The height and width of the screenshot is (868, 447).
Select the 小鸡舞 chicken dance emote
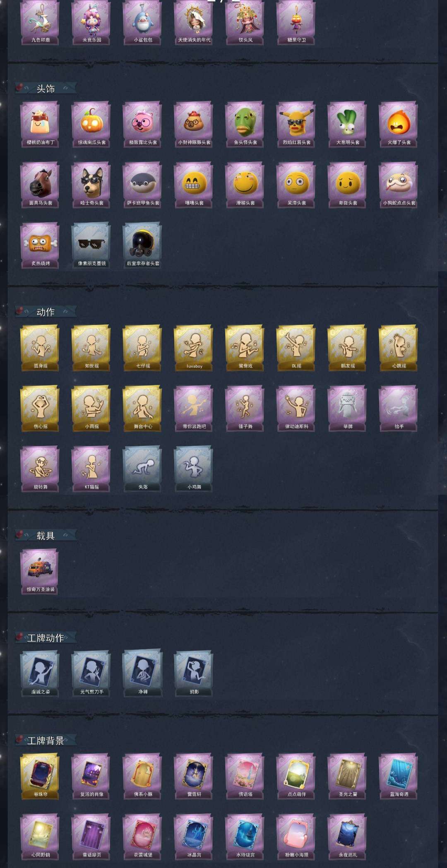(194, 469)
